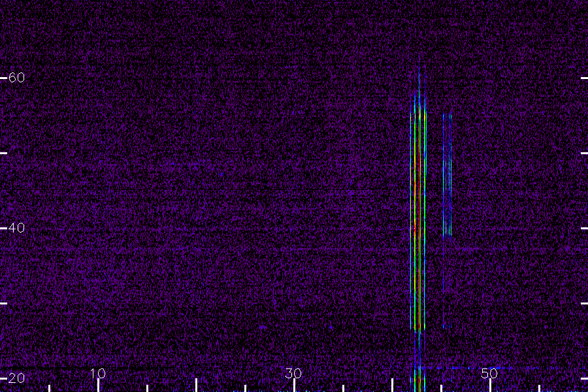588x392 pixels.
Task: Click the "50" horizontal axis label
Action: coord(489,373)
